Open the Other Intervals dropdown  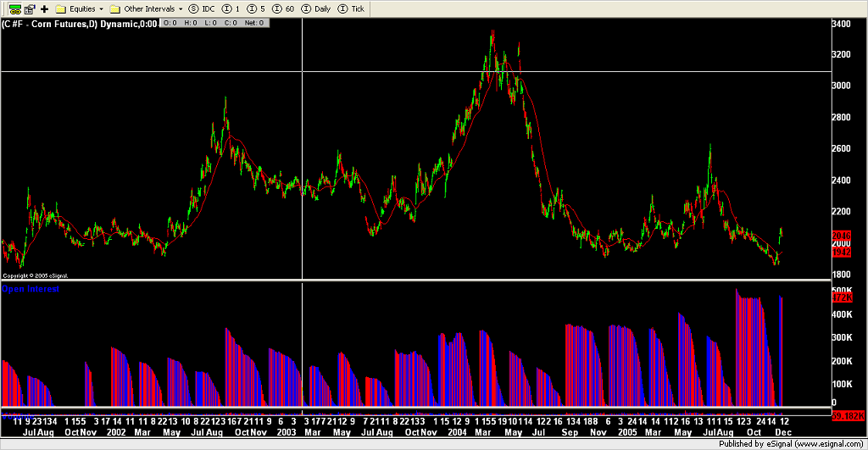146,8
